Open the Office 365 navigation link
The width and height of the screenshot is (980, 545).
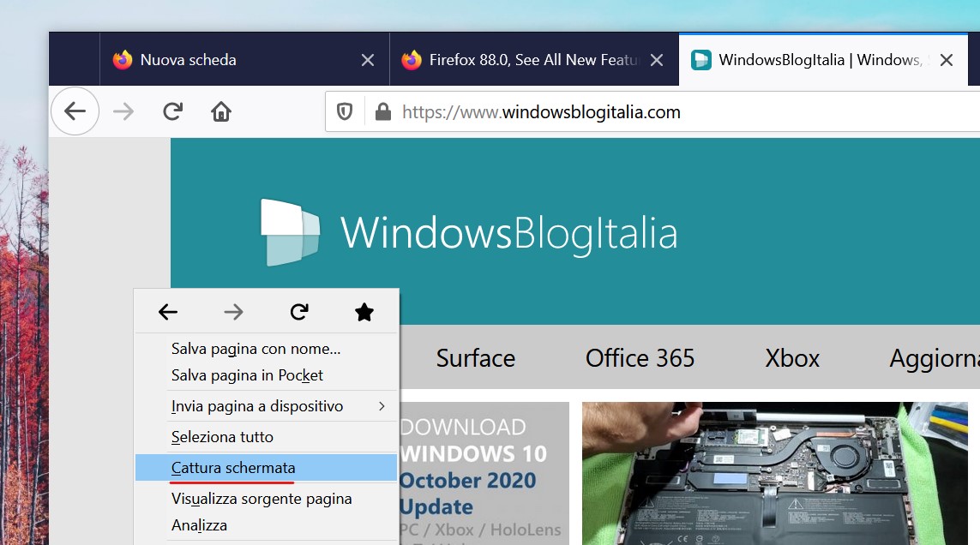click(x=640, y=358)
